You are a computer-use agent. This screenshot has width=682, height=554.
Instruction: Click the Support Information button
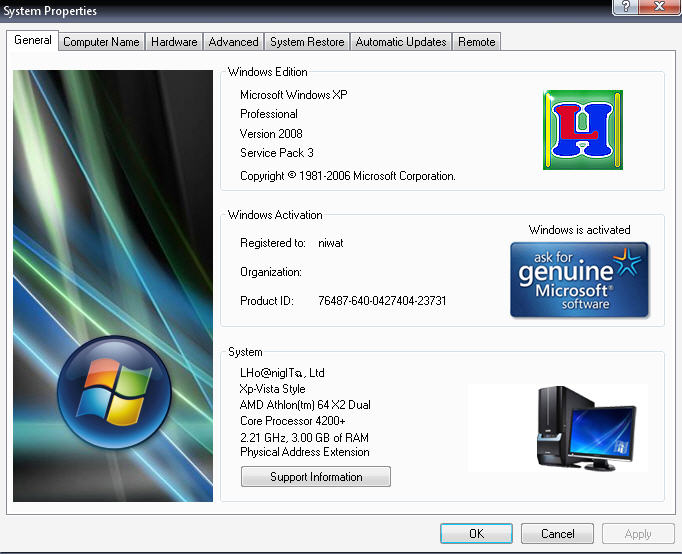pos(316,477)
